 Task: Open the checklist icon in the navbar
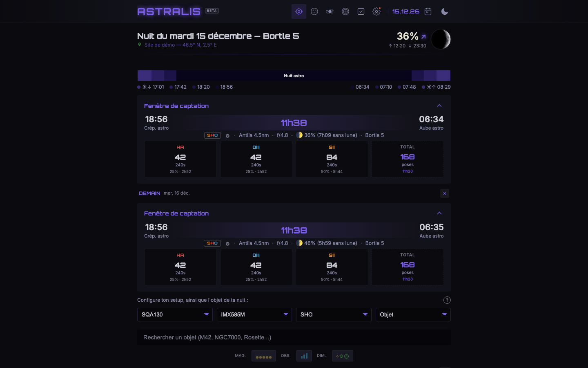[x=361, y=11]
